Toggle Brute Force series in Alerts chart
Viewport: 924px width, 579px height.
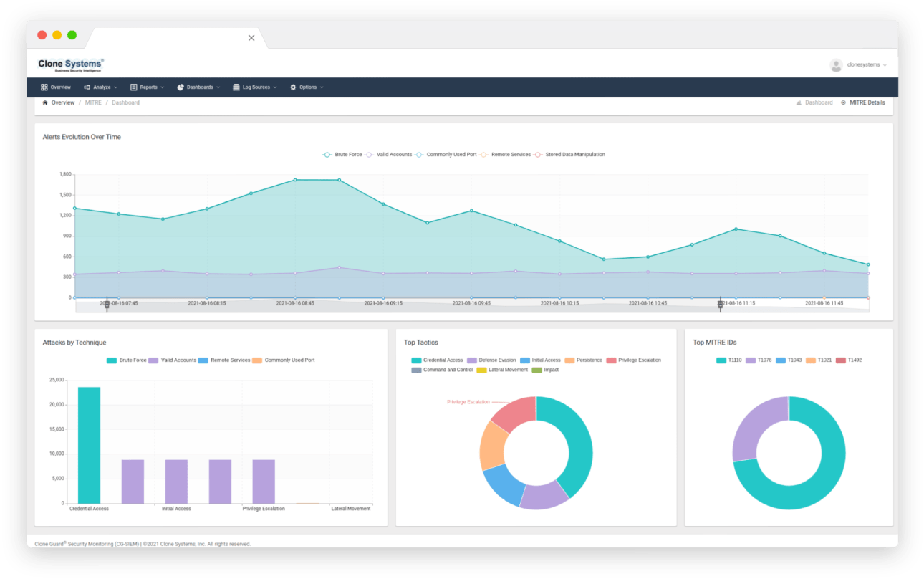tap(342, 155)
